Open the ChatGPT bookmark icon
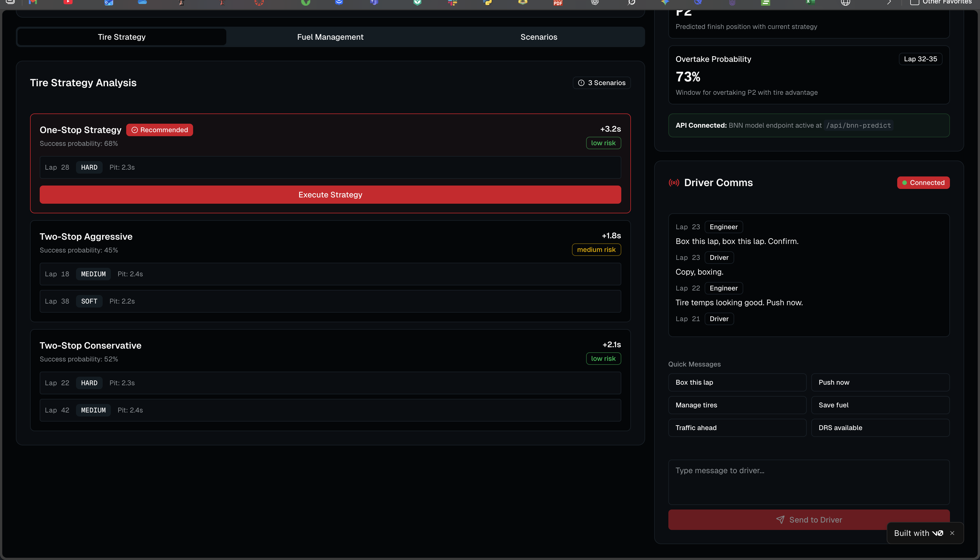This screenshot has width=980, height=560. point(595,2)
